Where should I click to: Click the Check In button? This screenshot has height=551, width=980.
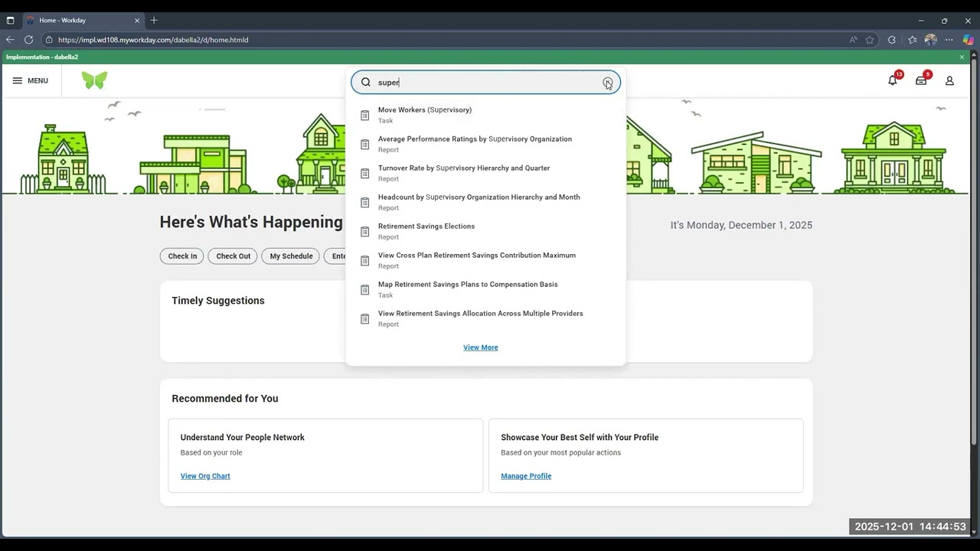click(x=182, y=256)
